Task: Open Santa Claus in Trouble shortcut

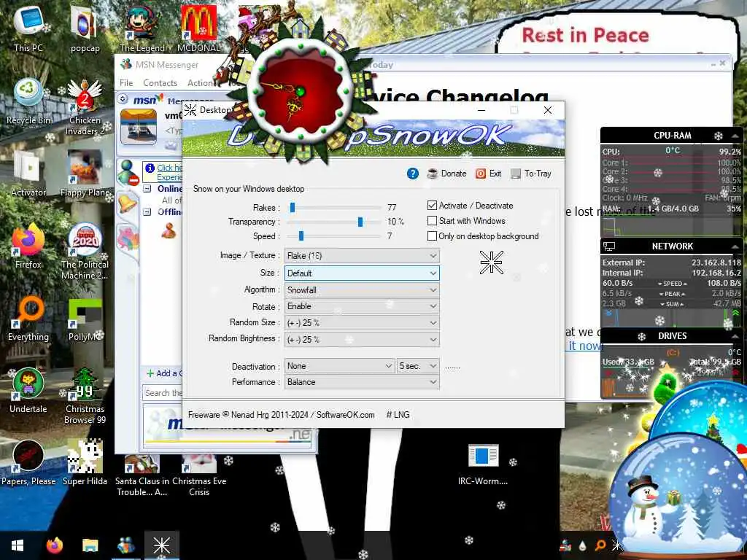Action: coord(142,474)
